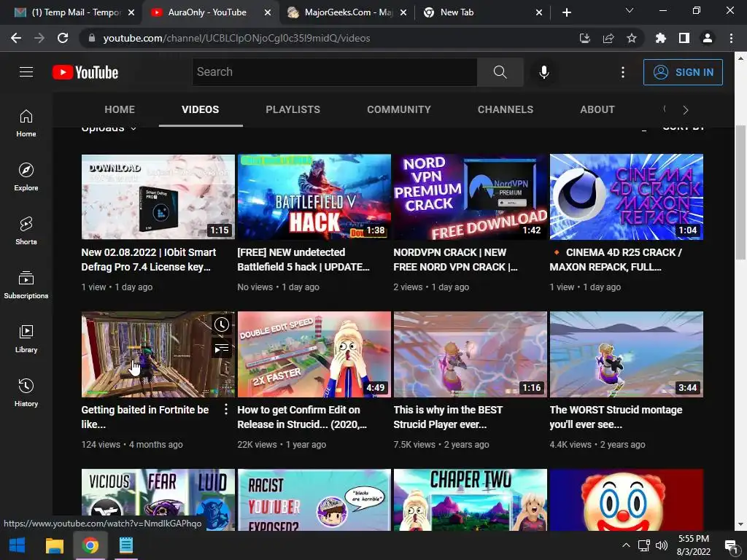Viewport: 747px width, 560px height.
Task: Click the page vertical scrollbar thumb
Action: [x=740, y=192]
